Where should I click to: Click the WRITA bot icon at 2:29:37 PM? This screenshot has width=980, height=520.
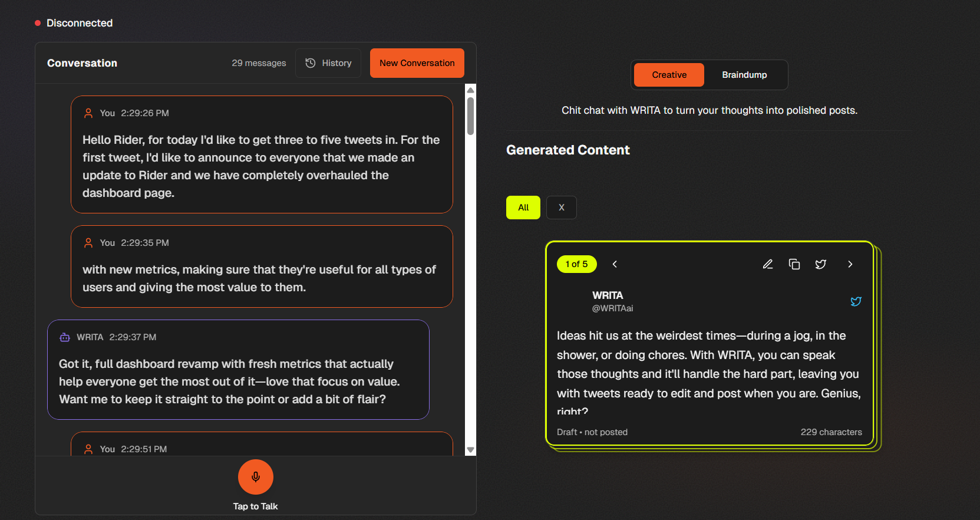[x=65, y=337]
